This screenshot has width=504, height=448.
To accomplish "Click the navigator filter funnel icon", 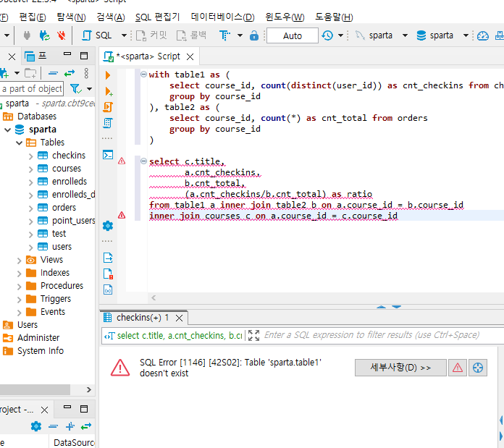I will [76, 88].
